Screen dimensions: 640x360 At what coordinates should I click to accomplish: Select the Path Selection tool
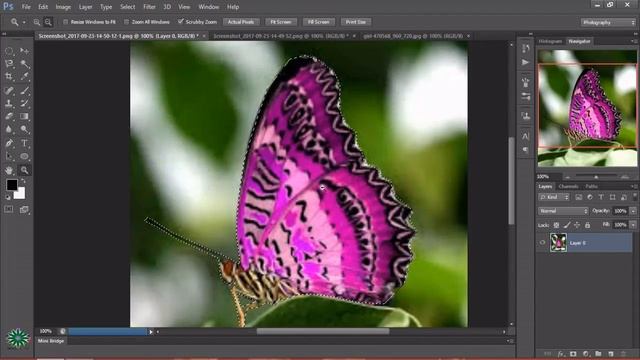[x=9, y=156]
